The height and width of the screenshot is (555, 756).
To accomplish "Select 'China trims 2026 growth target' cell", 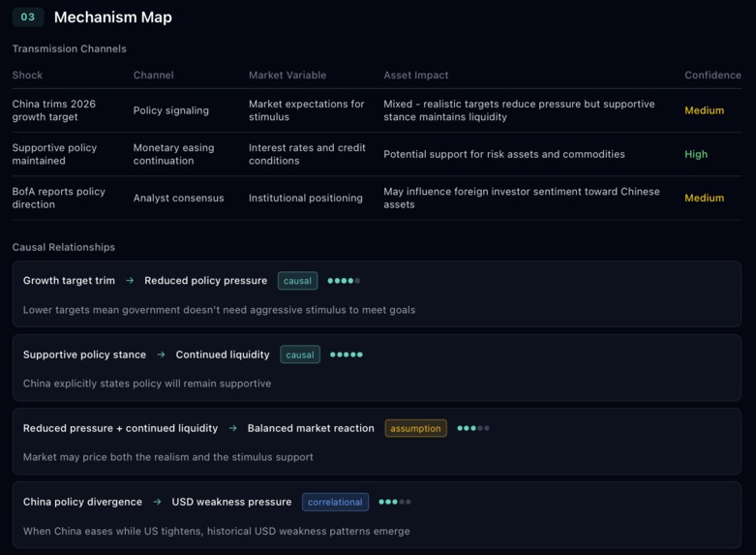I will [x=54, y=110].
